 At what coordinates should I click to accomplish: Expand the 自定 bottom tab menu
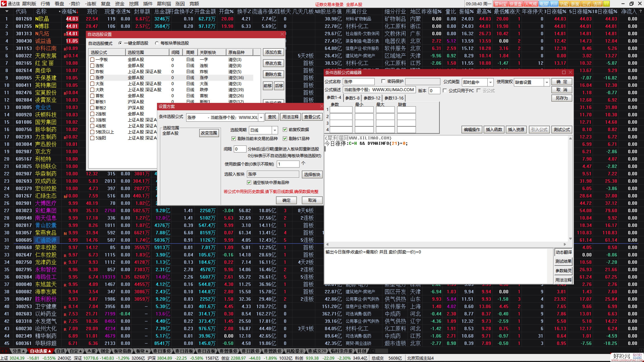[x=76, y=351]
